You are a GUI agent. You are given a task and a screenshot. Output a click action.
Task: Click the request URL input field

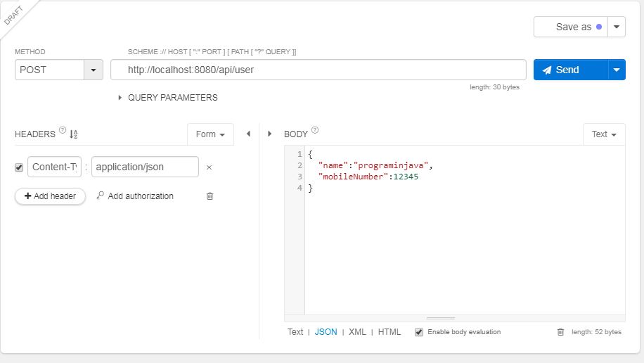coord(318,70)
